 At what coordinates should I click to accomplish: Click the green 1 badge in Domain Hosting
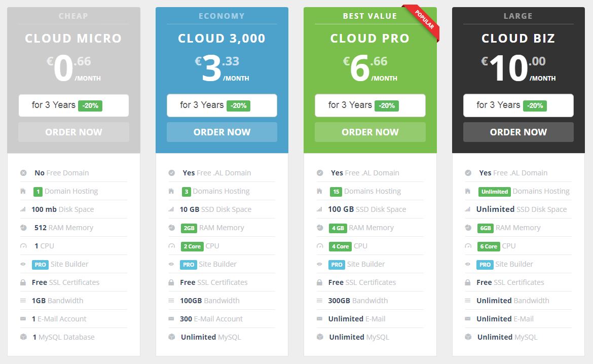tap(38, 192)
